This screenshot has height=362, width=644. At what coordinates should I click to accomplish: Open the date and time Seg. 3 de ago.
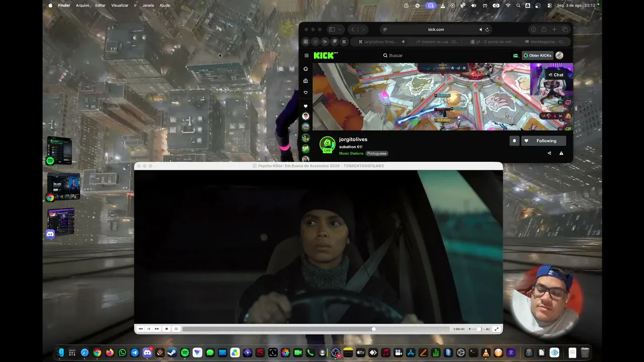pyautogui.click(x=577, y=6)
